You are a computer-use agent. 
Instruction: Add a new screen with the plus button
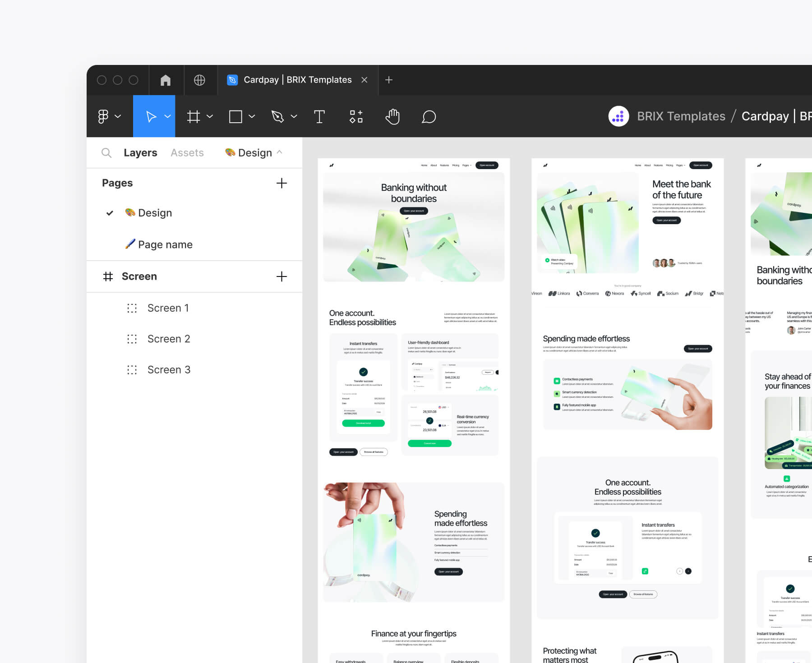click(281, 276)
